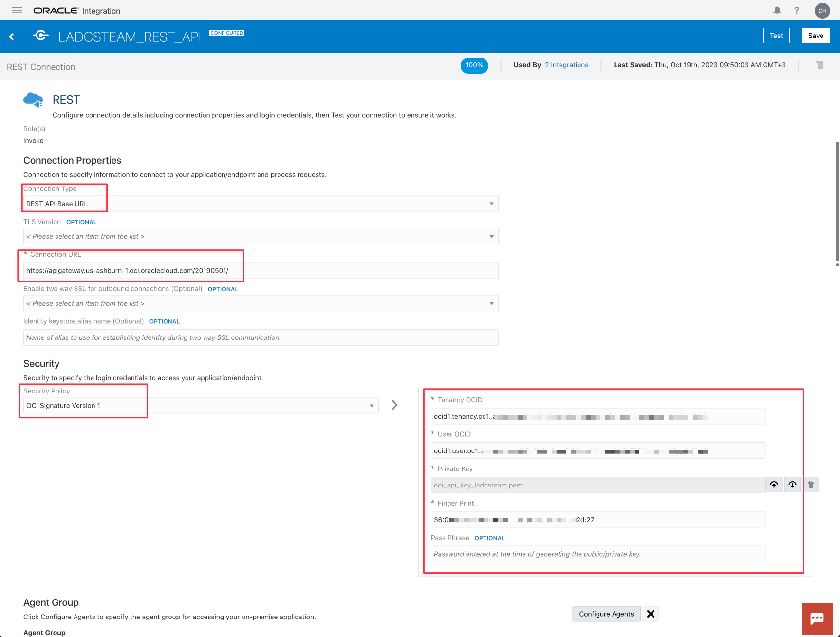Screen dimensions: 840x637
Task: Open Configure Agents
Action: [x=606, y=614]
